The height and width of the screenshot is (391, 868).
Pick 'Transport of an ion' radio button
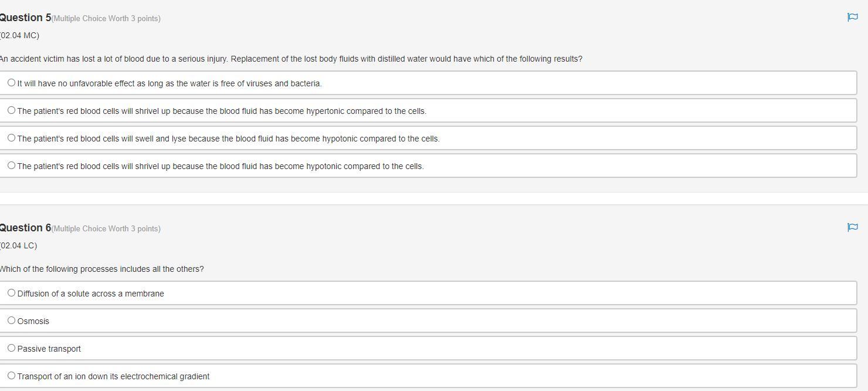(x=11, y=376)
